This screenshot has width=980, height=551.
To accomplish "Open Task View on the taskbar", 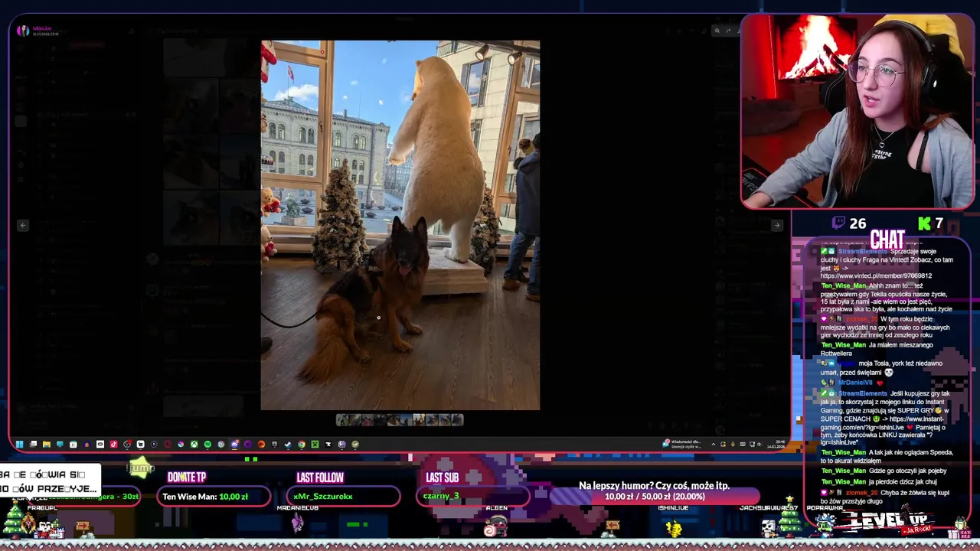I will point(33,444).
